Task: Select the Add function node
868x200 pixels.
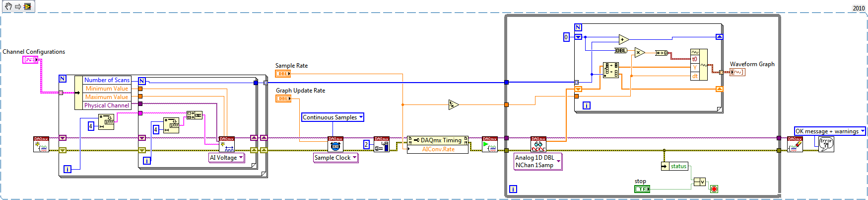Action: (624, 40)
